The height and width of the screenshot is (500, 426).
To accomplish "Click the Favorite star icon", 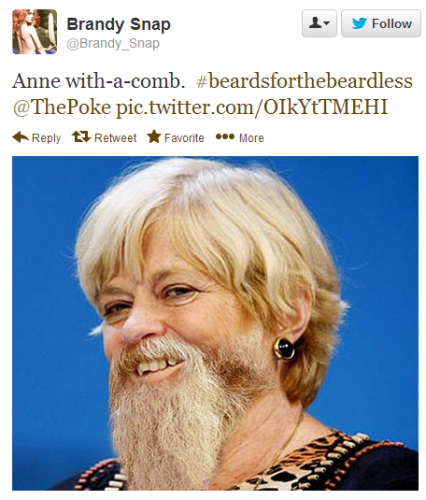I will (154, 137).
